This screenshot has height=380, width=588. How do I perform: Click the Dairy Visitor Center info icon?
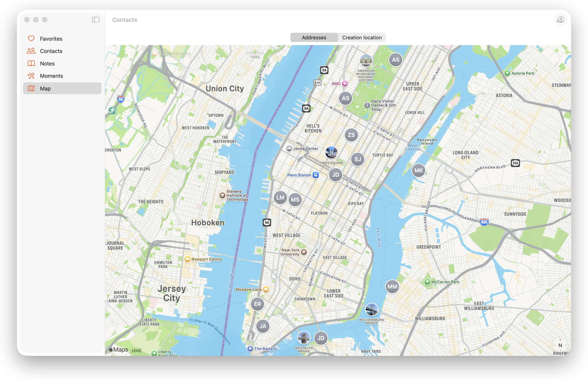(x=367, y=105)
